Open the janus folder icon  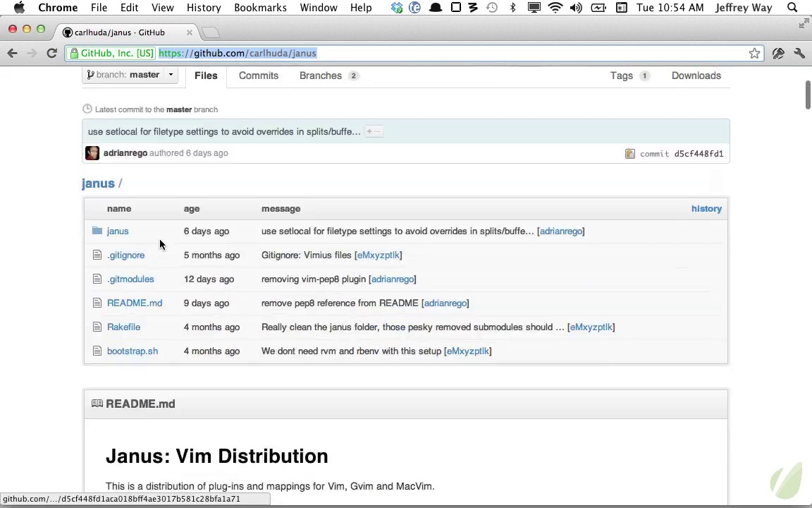coord(97,230)
